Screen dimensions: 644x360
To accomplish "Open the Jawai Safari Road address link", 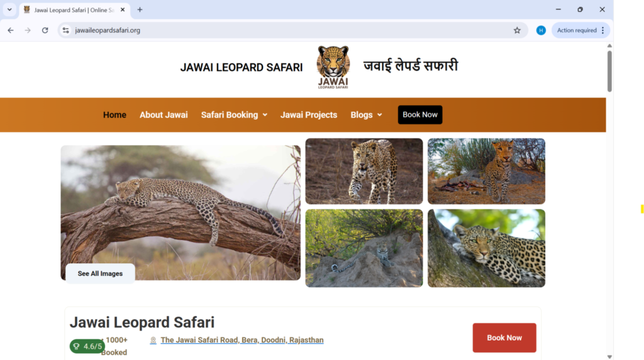I will coord(242,341).
